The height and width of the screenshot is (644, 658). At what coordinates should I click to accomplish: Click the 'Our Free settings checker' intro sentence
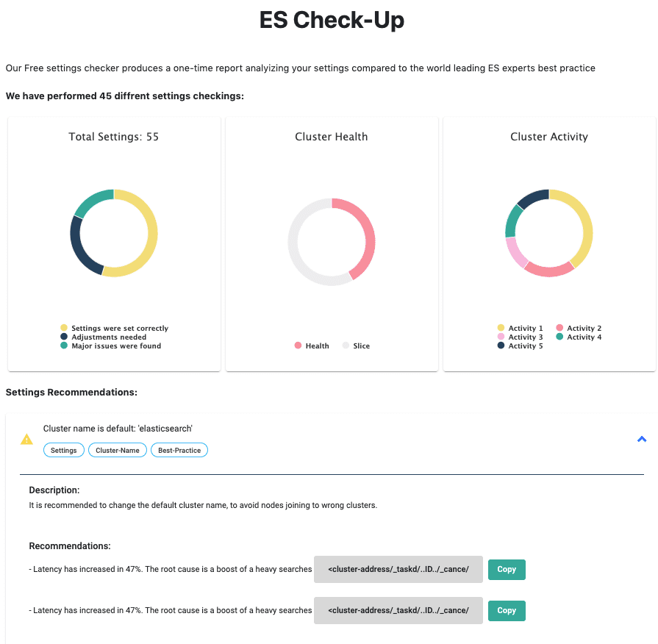point(301,68)
